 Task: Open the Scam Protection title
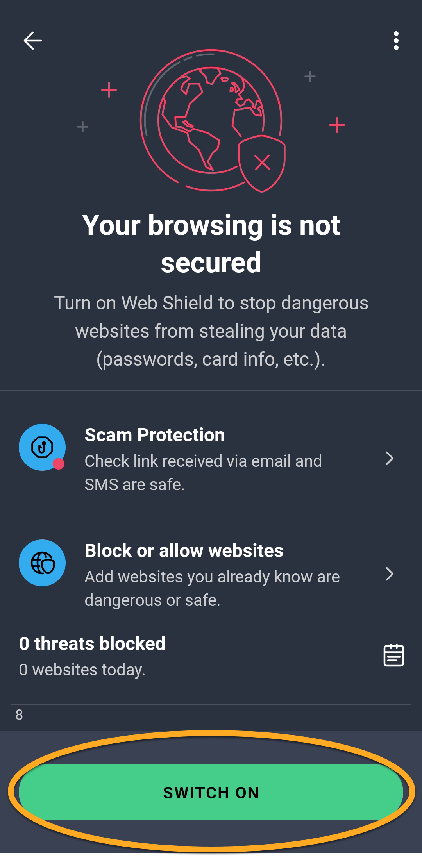pos(155,435)
